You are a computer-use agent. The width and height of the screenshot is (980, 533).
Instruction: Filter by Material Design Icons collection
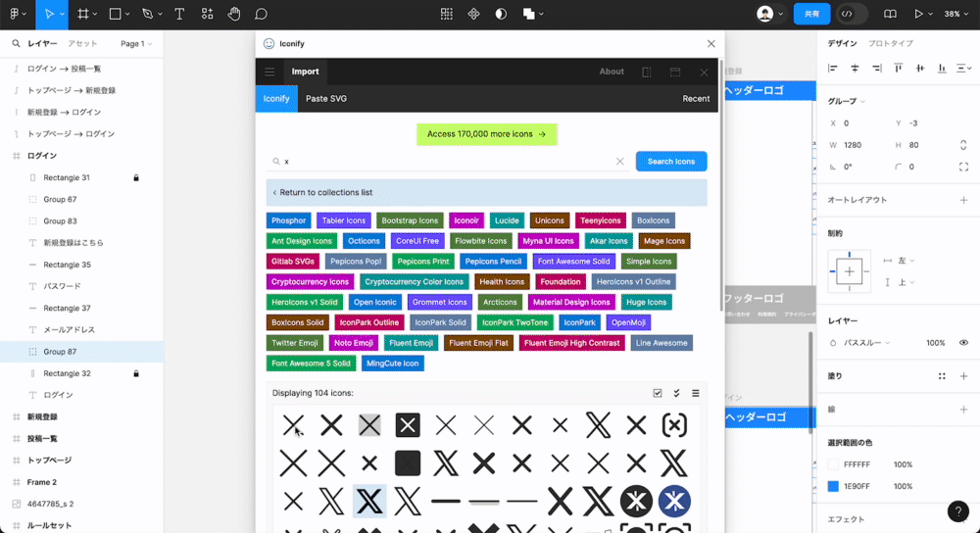(x=571, y=302)
